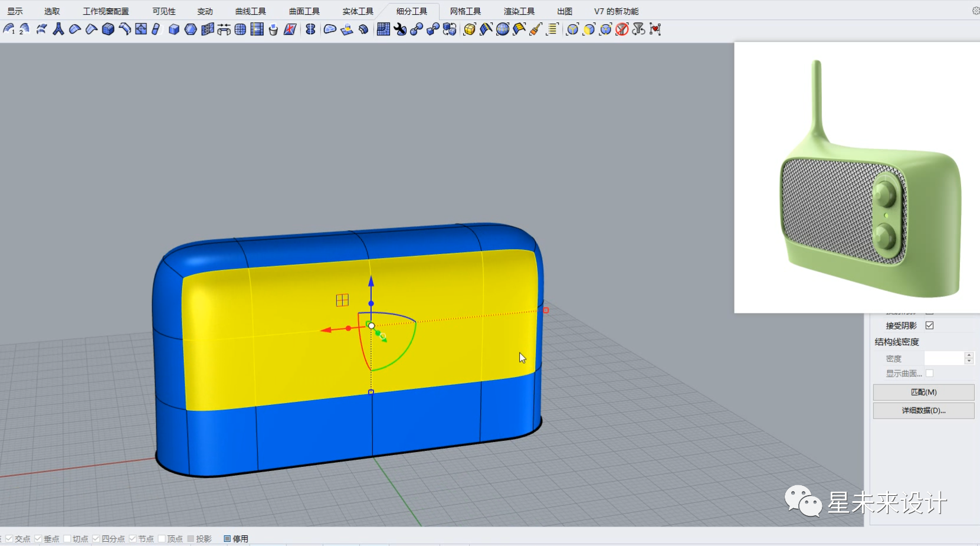Image resolution: width=980 pixels, height=546 pixels.
Task: Click the SubD sphere tool icon
Action: pyautogui.click(x=240, y=29)
